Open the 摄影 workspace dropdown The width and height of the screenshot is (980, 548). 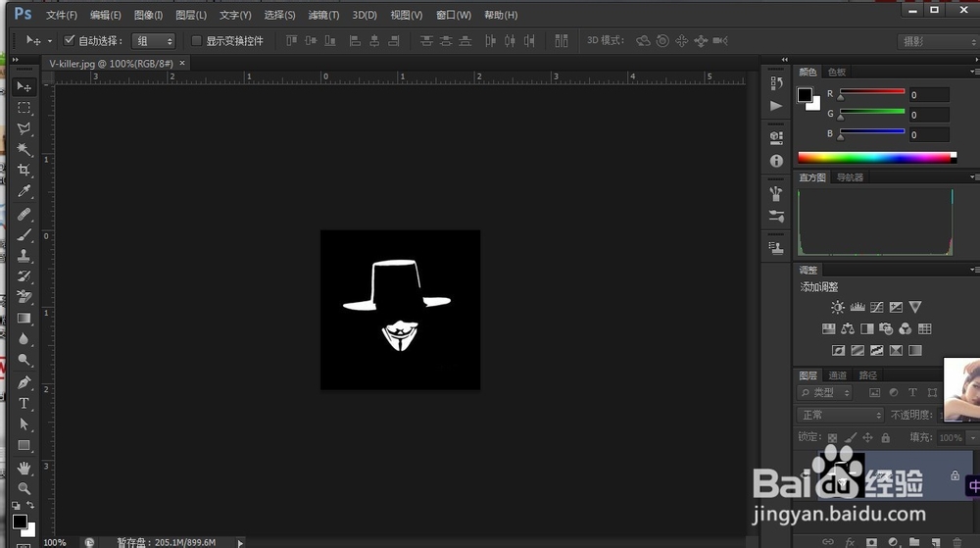pyautogui.click(x=938, y=41)
